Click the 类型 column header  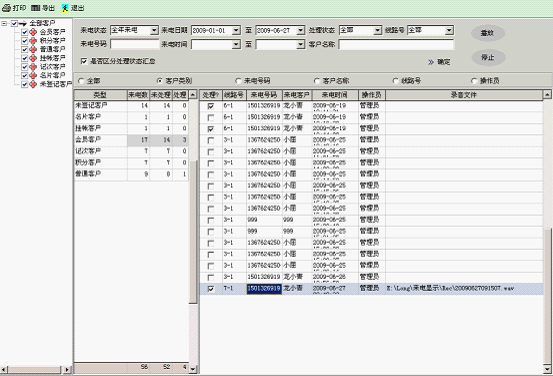tap(100, 95)
